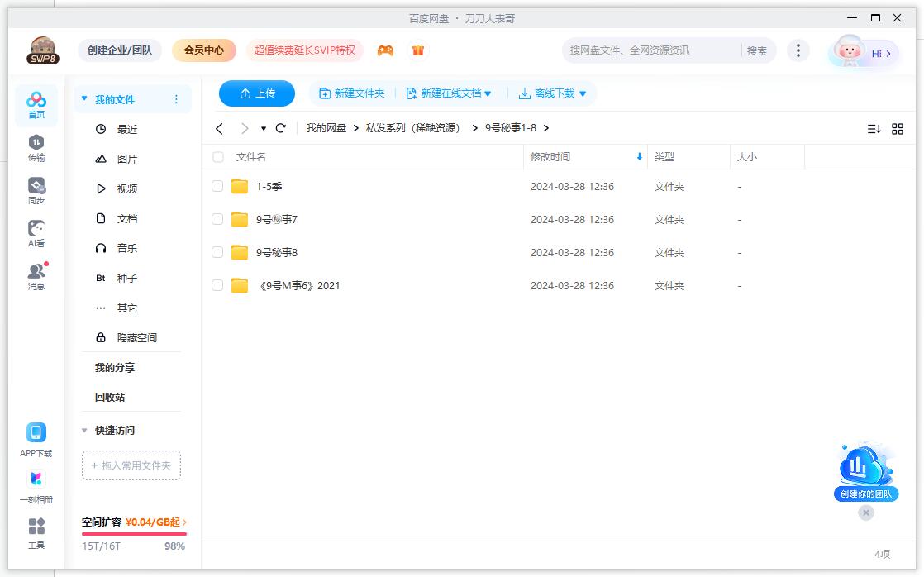Click the storage usage progress bar
Image resolution: width=924 pixels, height=577 pixels.
pyautogui.click(x=134, y=534)
